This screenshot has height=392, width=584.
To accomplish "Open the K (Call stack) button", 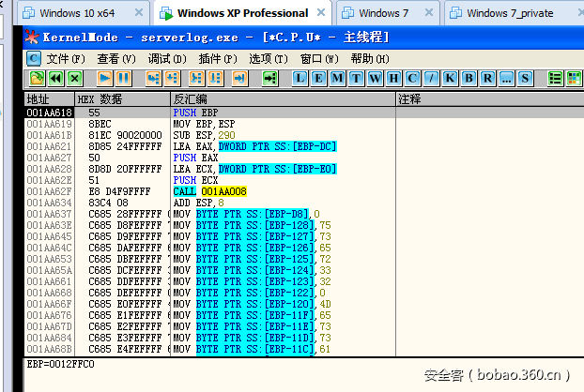I will pos(450,78).
